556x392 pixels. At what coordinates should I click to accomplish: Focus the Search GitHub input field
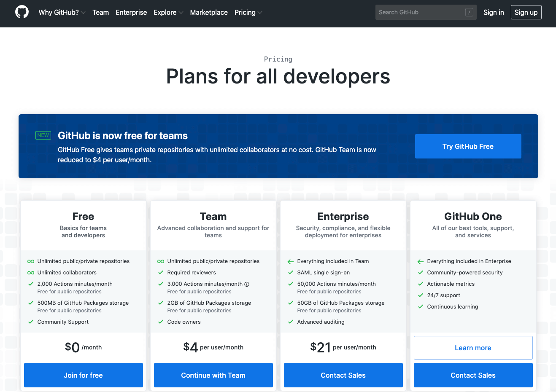pyautogui.click(x=420, y=13)
